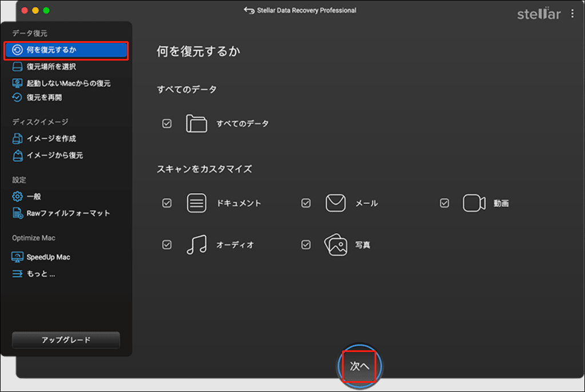This screenshot has height=392, width=585.
Task: Open the three-dot menu at top right
Action: pyautogui.click(x=572, y=14)
